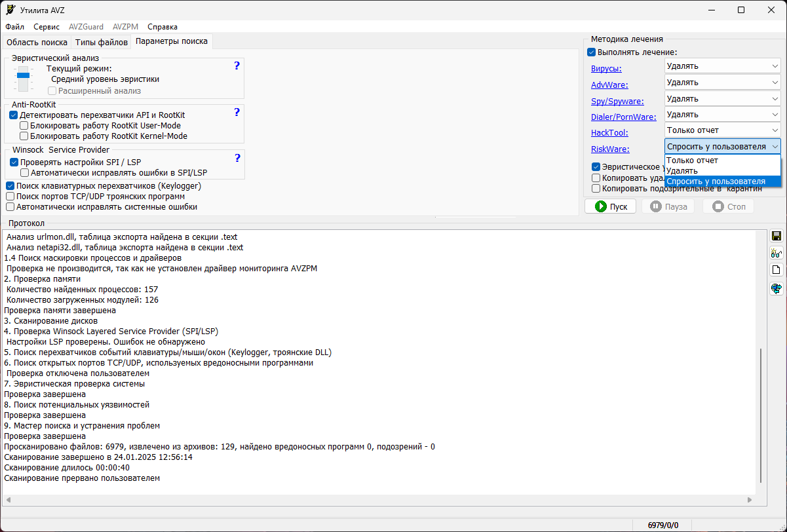Switch to the Типы файлов tab
Screen dimensions: 787x532
pos(102,41)
